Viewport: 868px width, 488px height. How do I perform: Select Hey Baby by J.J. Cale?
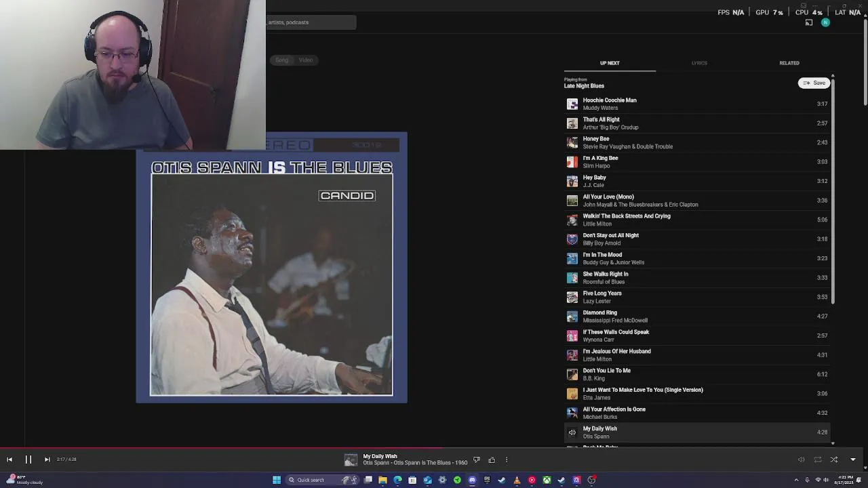pos(696,181)
